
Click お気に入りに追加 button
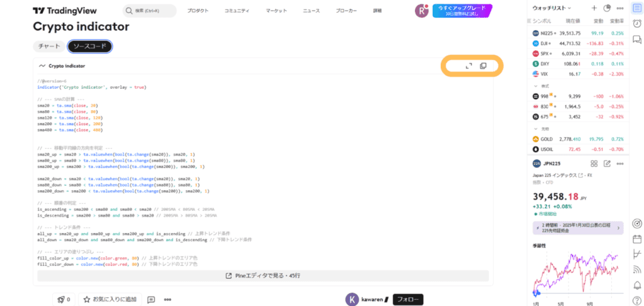pos(109,300)
